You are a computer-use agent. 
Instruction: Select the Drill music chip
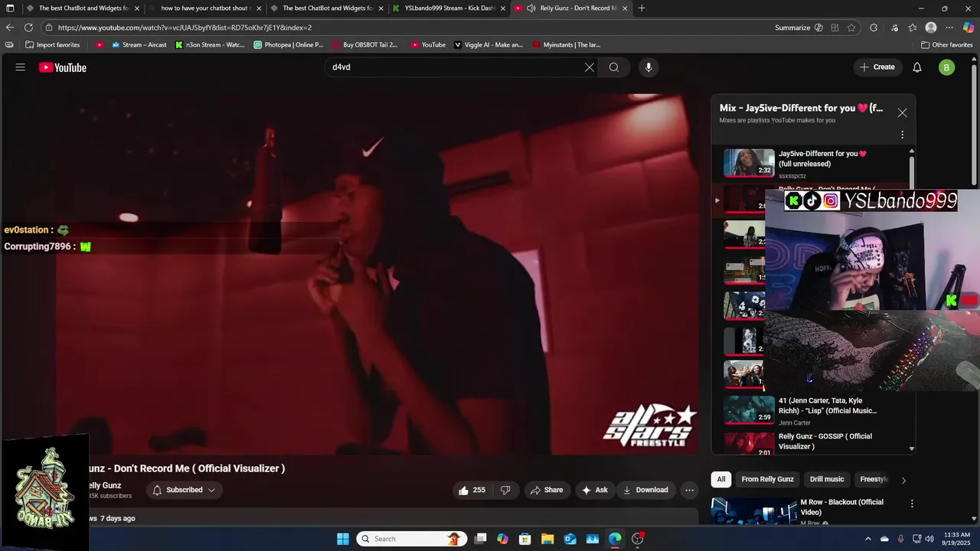pyautogui.click(x=827, y=479)
